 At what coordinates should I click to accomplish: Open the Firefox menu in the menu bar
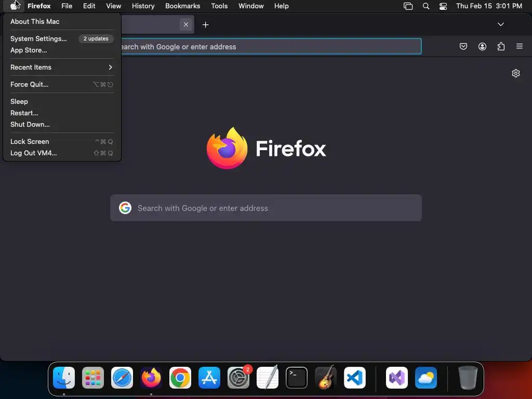(x=39, y=6)
